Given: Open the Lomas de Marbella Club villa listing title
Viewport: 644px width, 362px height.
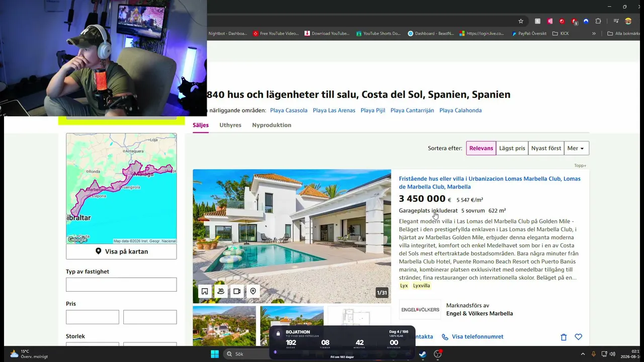Looking at the screenshot, I should pos(490,183).
